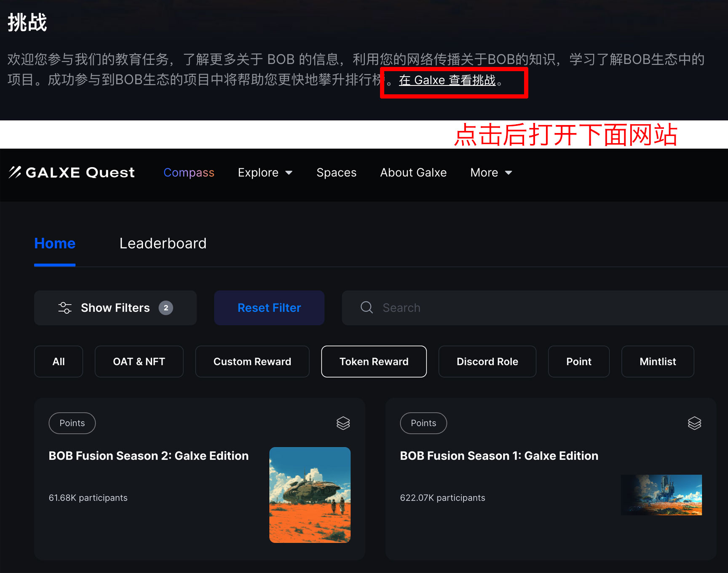
Task: Open BOB Fusion Season 1: Galxe Edition
Action: coord(499,456)
